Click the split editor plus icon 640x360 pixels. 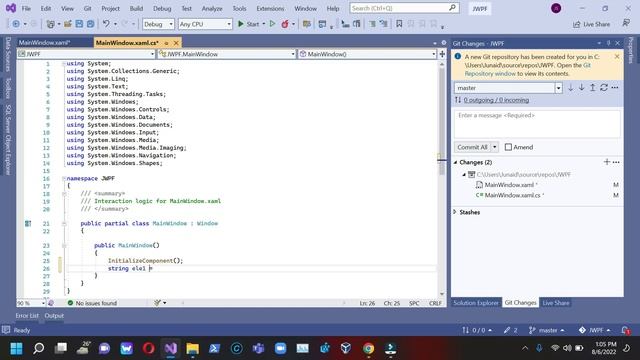(x=442, y=54)
